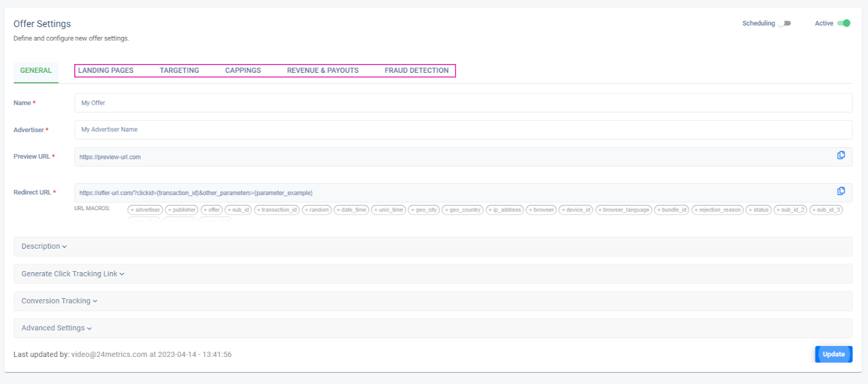Image resolution: width=868 pixels, height=384 pixels.
Task: Add the browser URL macro
Action: [541, 210]
